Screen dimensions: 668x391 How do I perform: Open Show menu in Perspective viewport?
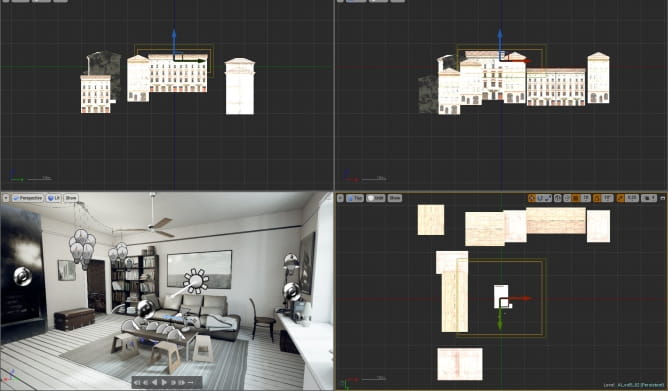point(71,198)
